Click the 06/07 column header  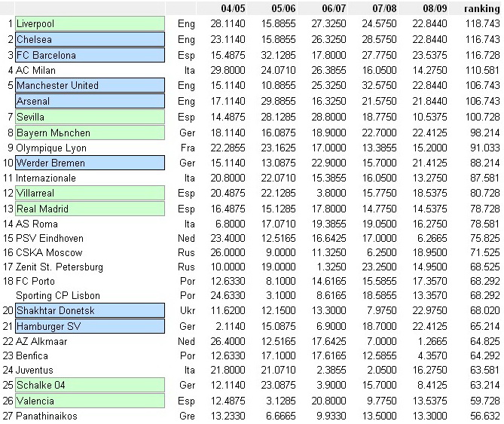(x=333, y=8)
